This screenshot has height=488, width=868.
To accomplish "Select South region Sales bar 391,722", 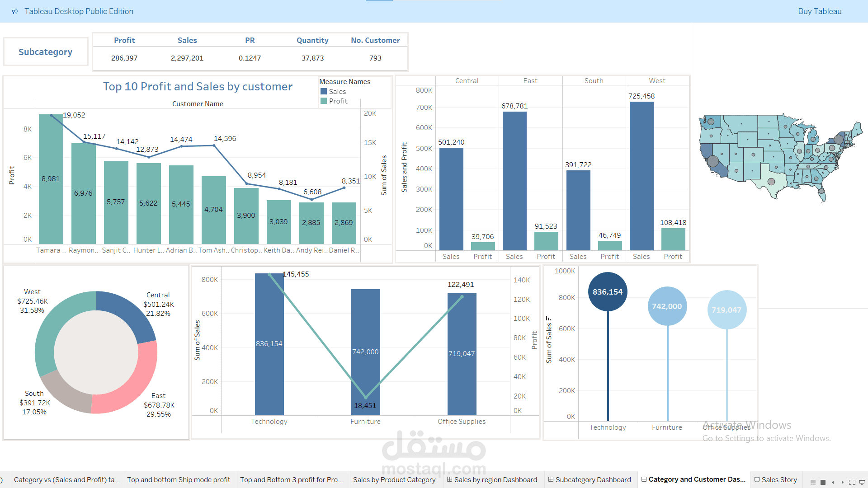I will point(578,210).
